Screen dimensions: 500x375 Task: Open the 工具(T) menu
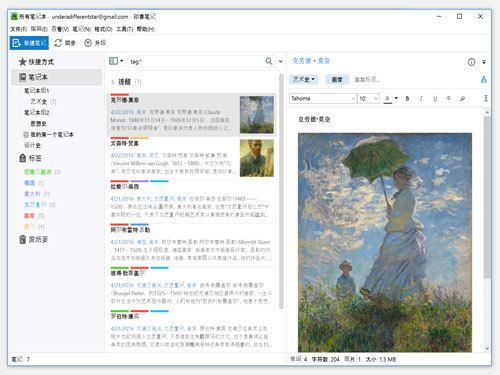coord(124,29)
